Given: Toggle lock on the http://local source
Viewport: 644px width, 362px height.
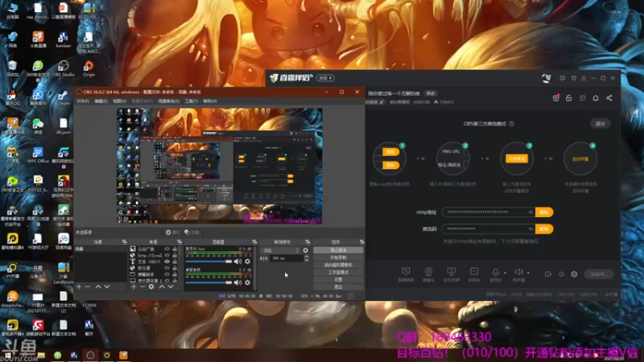Looking at the screenshot, I should point(175,255).
